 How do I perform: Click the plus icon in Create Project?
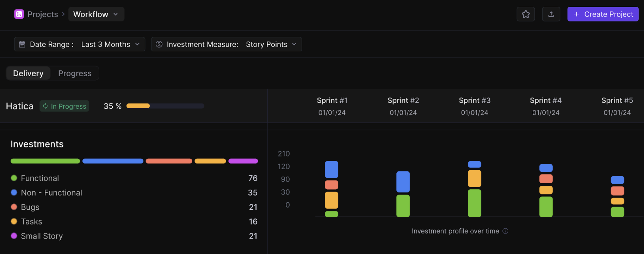pyautogui.click(x=576, y=14)
